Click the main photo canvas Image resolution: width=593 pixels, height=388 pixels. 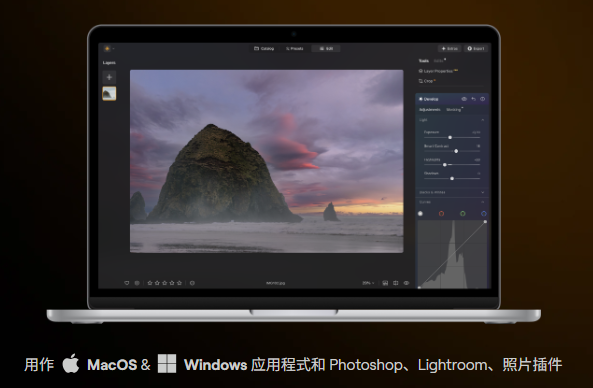pyautogui.click(x=267, y=161)
